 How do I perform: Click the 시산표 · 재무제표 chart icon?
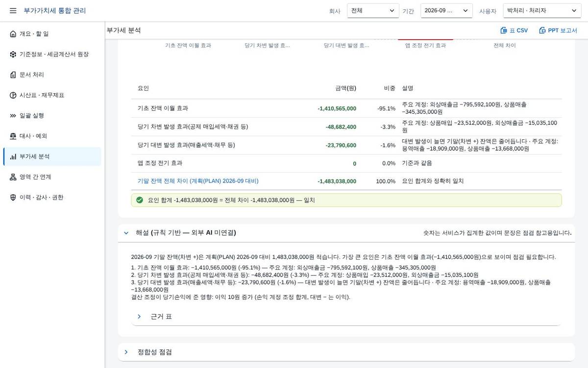click(13, 95)
